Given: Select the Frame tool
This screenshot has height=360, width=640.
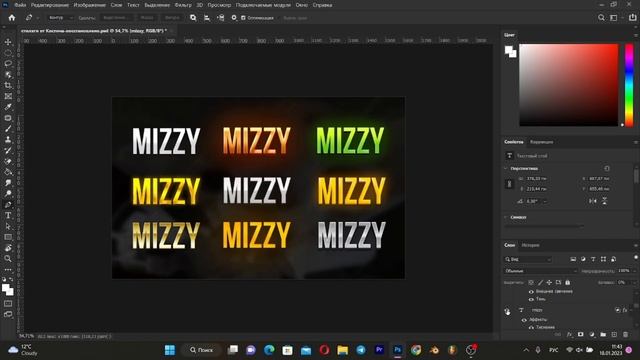Looking at the screenshot, I should click(8, 96).
